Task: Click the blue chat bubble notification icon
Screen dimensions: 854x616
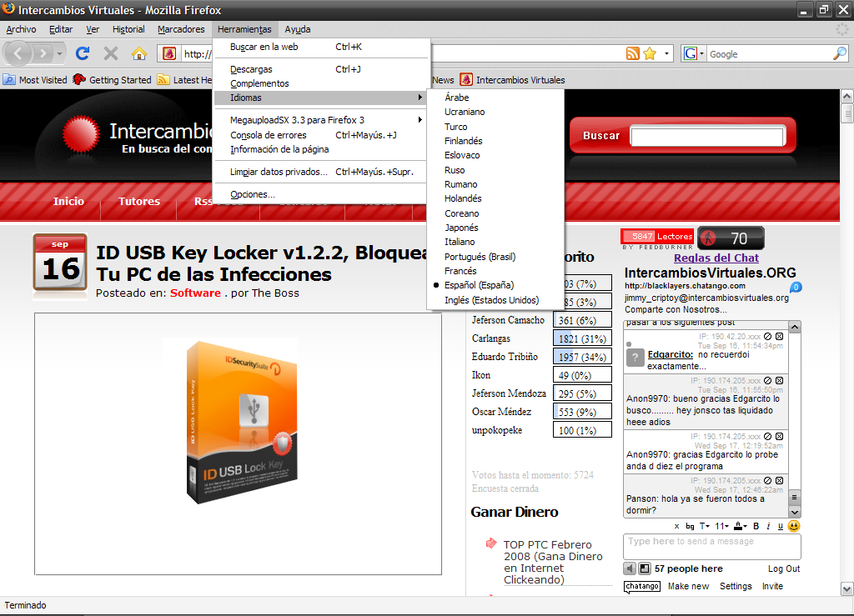Action: pyautogui.click(x=796, y=287)
